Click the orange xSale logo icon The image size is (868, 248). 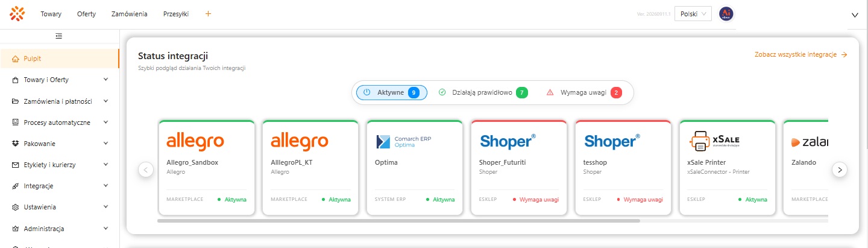click(18, 13)
